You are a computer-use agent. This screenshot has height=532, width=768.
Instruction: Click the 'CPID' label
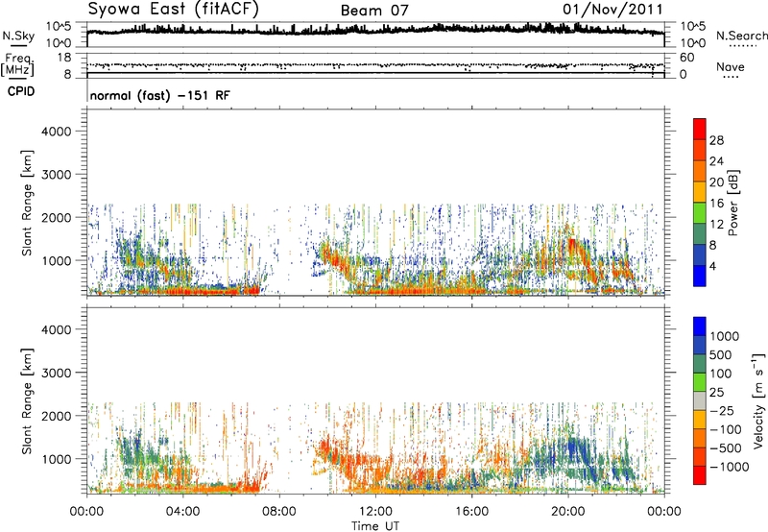point(21,91)
